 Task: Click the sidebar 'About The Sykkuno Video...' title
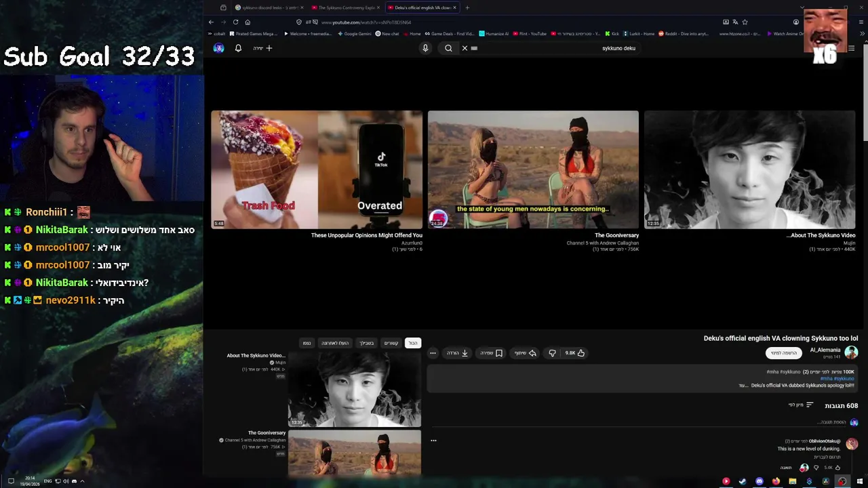[x=256, y=356]
